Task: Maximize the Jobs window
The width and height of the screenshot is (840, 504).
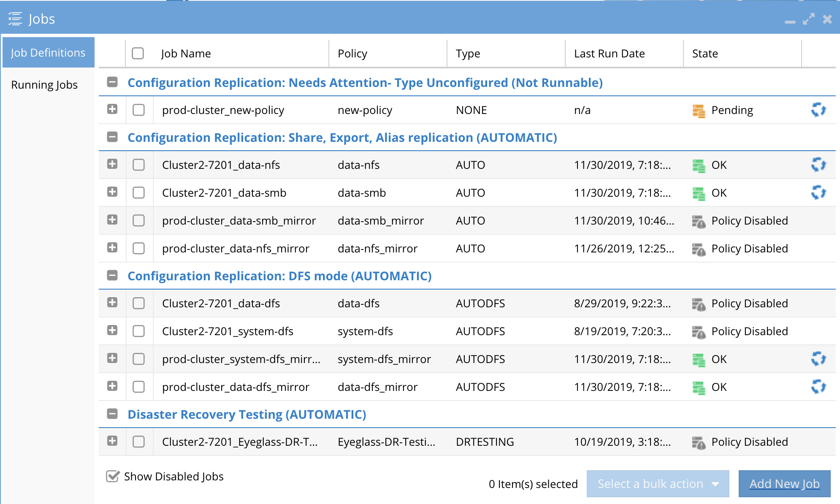Action: [809, 19]
